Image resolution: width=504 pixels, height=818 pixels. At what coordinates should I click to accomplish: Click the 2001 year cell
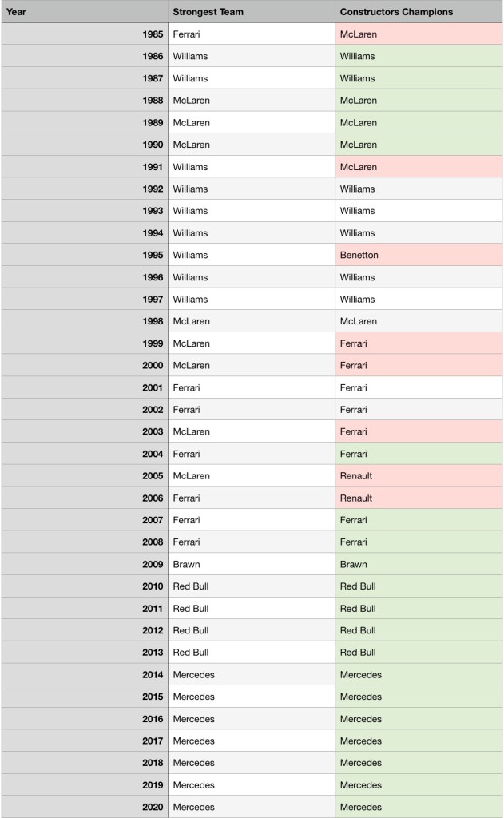point(84,387)
